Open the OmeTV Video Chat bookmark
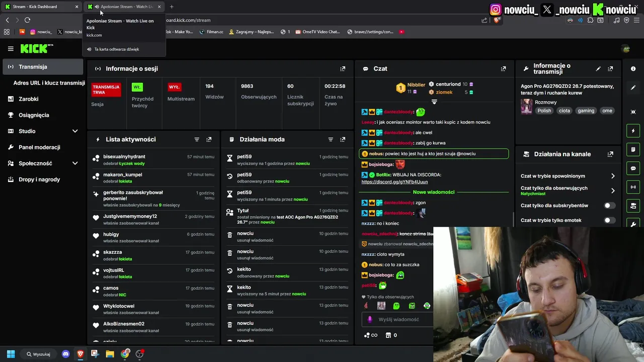This screenshot has width=644, height=362. [317, 32]
